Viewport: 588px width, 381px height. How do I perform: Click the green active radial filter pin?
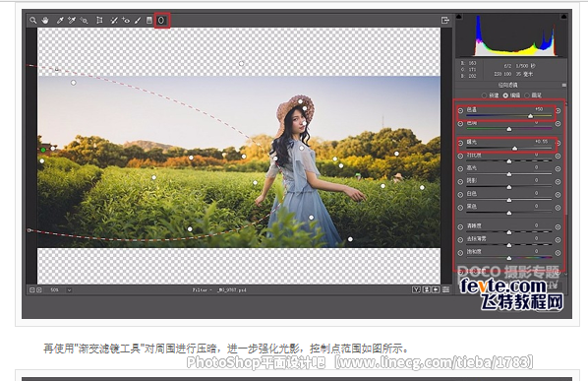[43, 150]
